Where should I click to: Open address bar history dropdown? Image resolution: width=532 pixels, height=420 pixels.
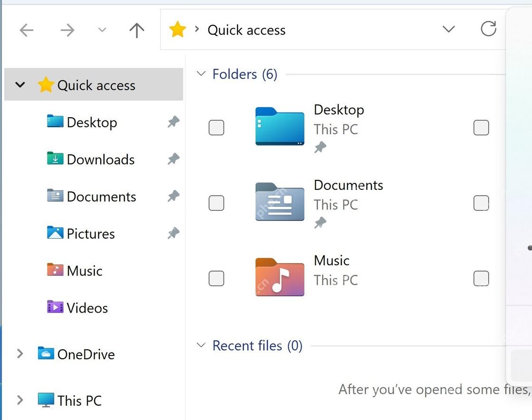click(448, 29)
